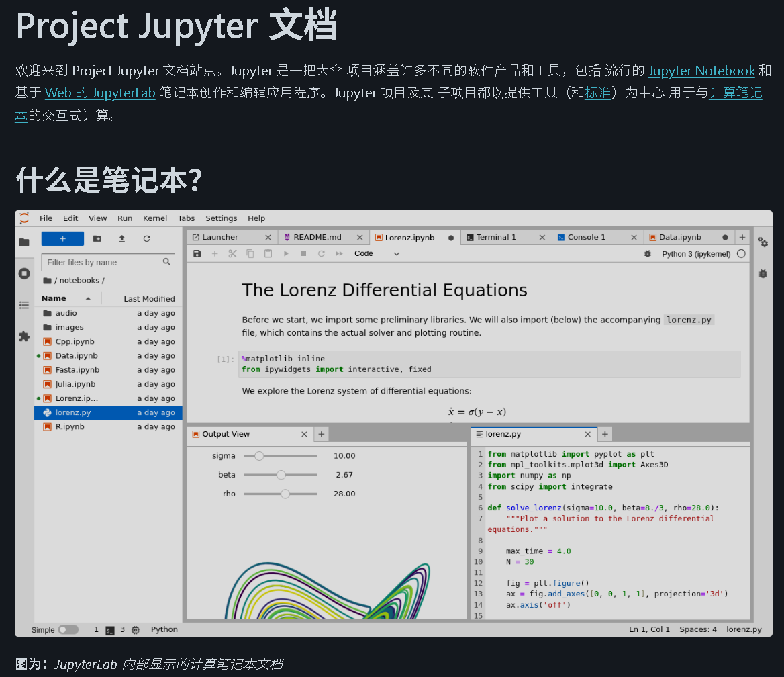Open the File menu

click(x=46, y=218)
